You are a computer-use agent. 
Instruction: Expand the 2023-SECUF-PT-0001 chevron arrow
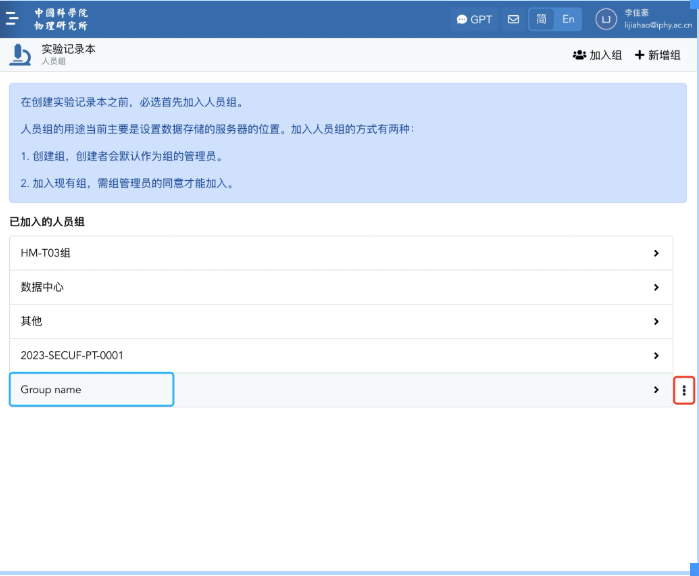656,355
